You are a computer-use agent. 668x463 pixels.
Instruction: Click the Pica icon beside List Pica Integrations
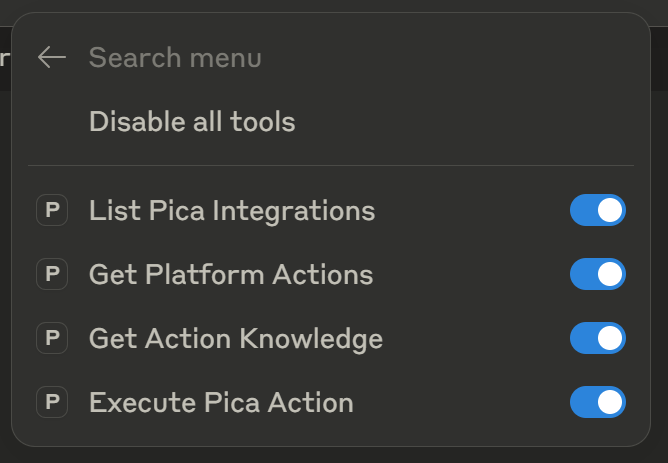(52, 211)
